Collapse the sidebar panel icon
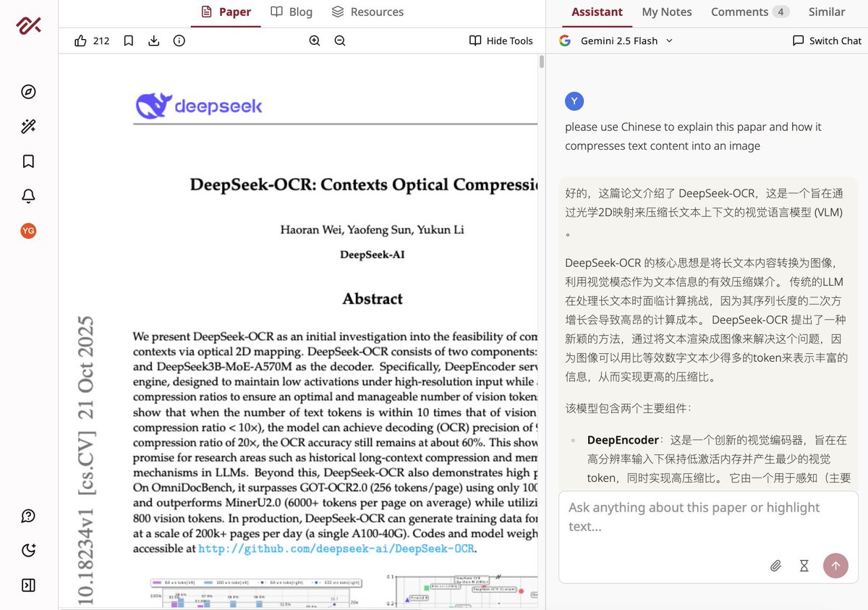This screenshot has width=868, height=610. [28, 585]
